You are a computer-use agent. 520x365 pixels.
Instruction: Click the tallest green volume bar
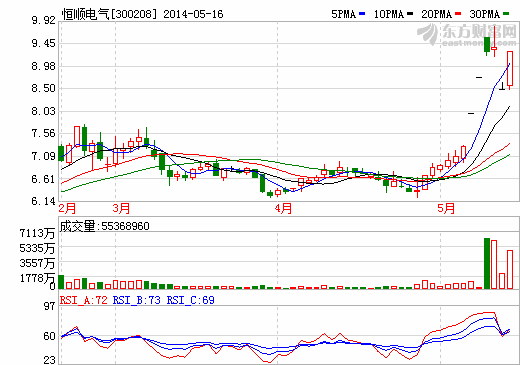487,263
